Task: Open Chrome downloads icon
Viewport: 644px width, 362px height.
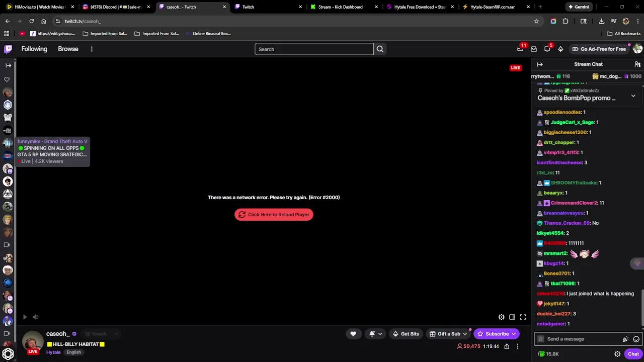Action: pyautogui.click(x=602, y=21)
